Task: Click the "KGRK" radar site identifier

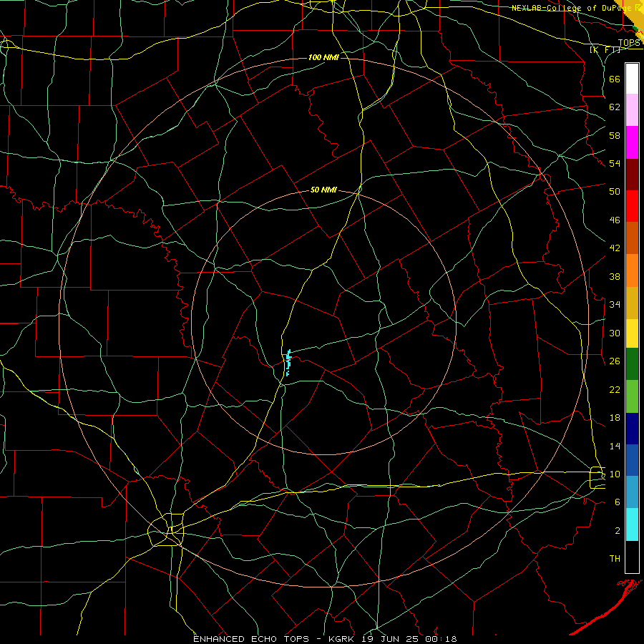Action: pyautogui.click(x=341, y=639)
